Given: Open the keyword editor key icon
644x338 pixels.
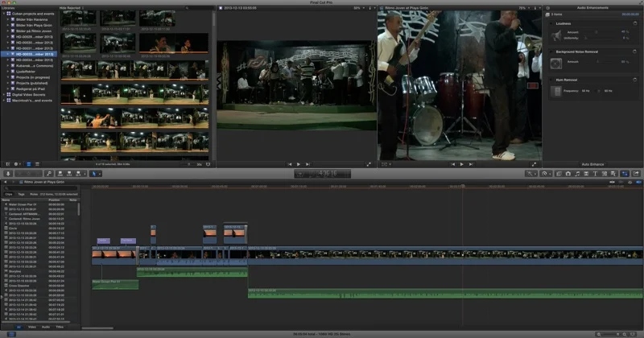Looking at the screenshot, I should point(49,174).
